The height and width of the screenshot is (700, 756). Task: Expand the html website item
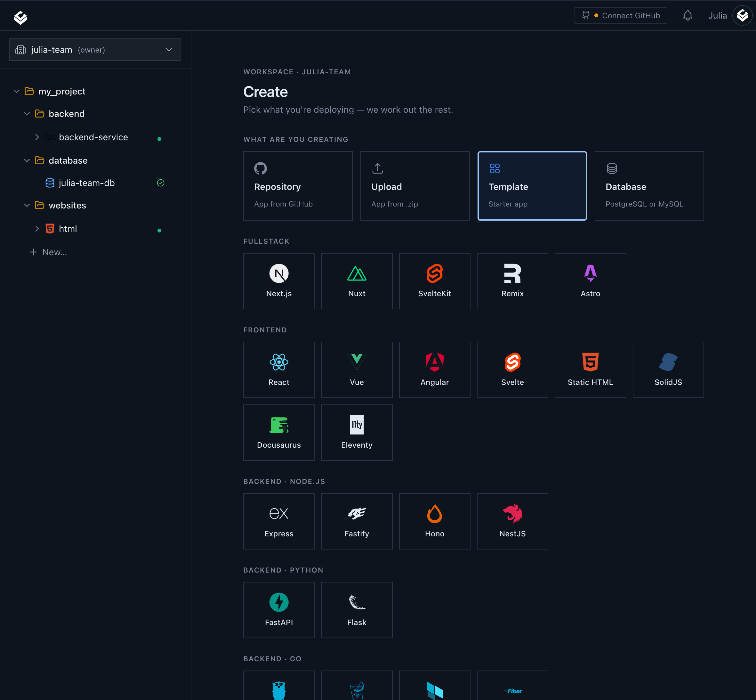(37, 229)
